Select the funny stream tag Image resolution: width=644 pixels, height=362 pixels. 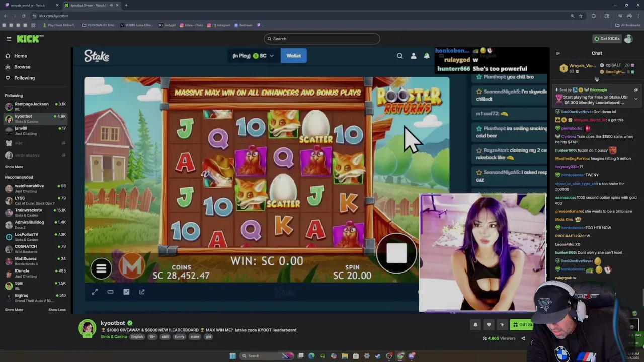[x=180, y=337]
